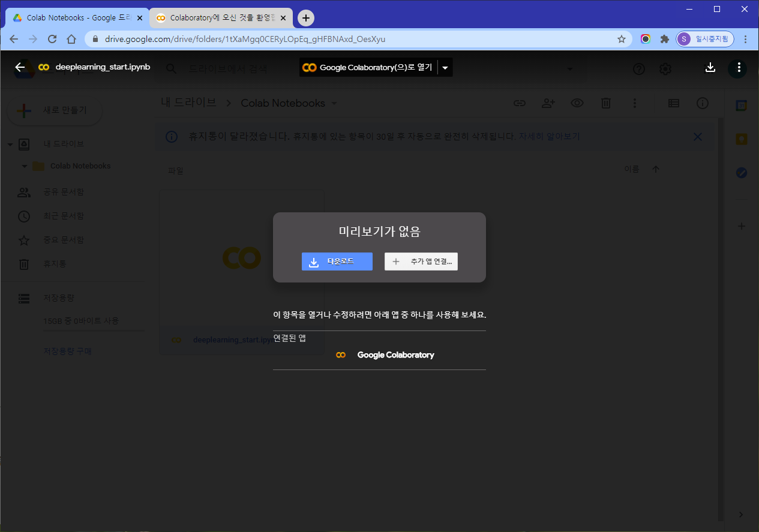Viewport: 759px width, 532px height.
Task: Click the Google Colaboratory(으)로 열기 button
Action: click(368, 68)
